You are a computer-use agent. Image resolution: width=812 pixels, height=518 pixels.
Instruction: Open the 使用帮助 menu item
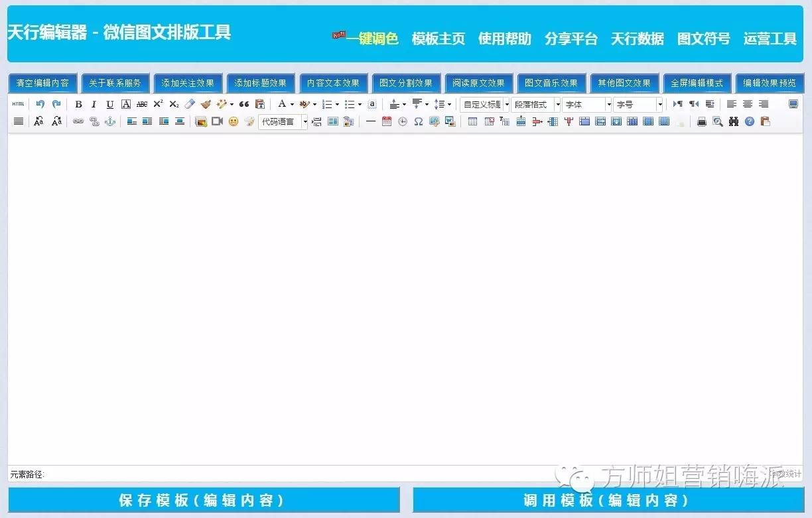coord(505,39)
